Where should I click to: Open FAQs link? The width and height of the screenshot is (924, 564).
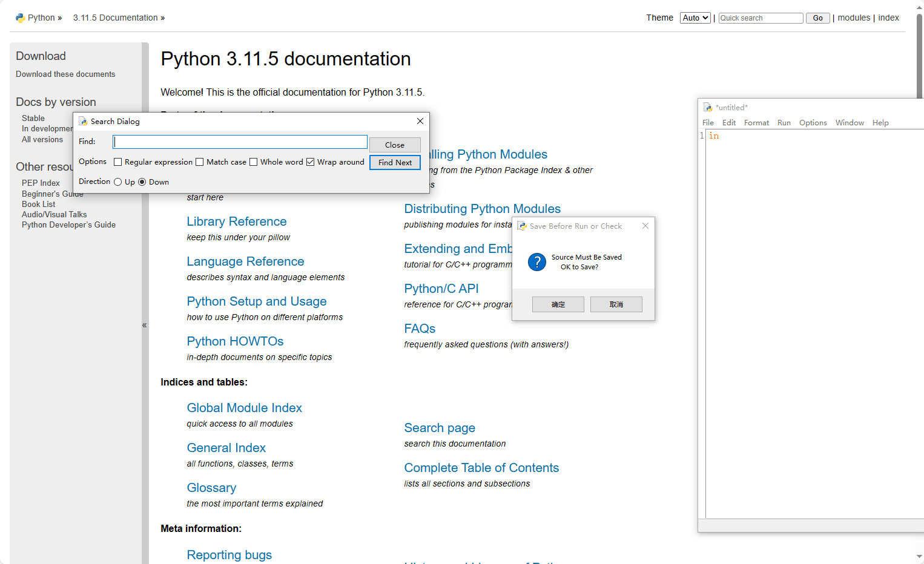point(420,329)
